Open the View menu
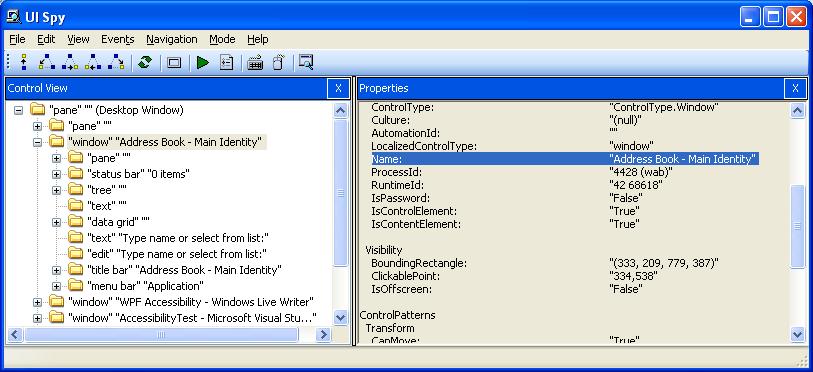813x372 pixels. (x=78, y=39)
